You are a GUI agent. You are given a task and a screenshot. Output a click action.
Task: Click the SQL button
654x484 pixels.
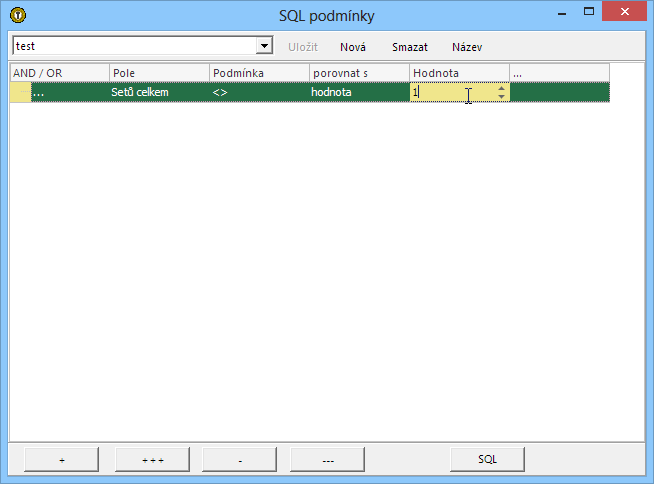487,459
